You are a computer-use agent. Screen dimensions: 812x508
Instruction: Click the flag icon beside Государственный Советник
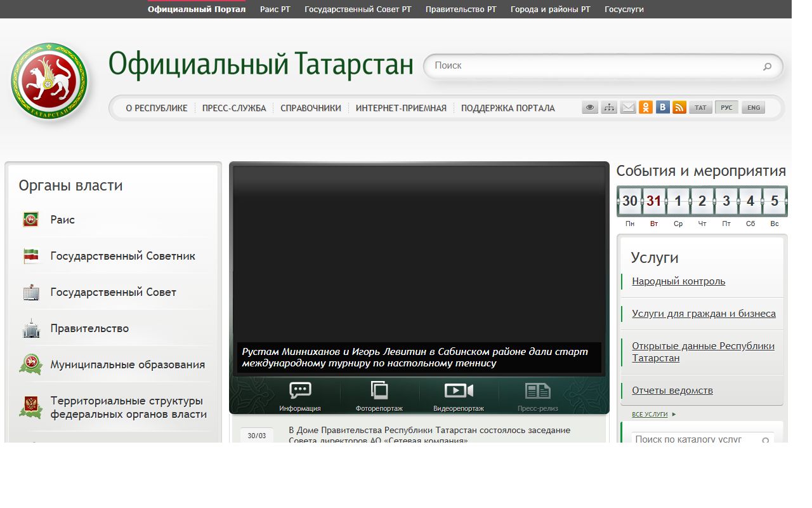tap(31, 256)
